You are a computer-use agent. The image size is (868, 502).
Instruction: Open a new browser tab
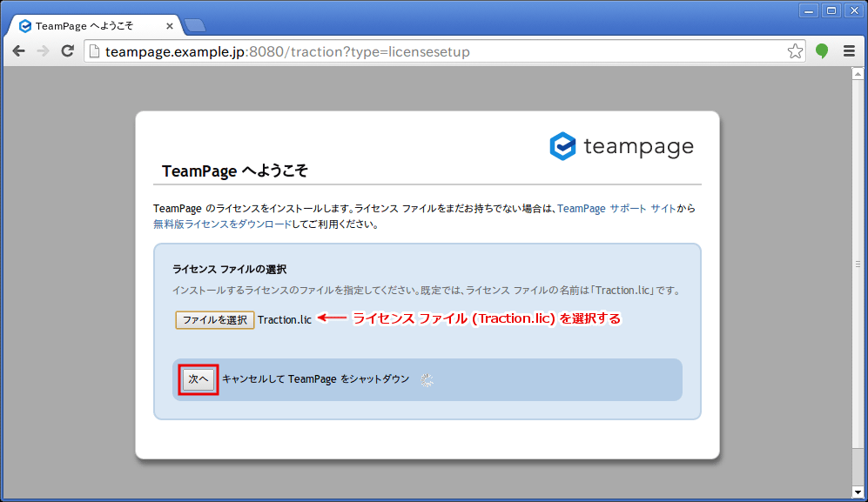click(194, 25)
